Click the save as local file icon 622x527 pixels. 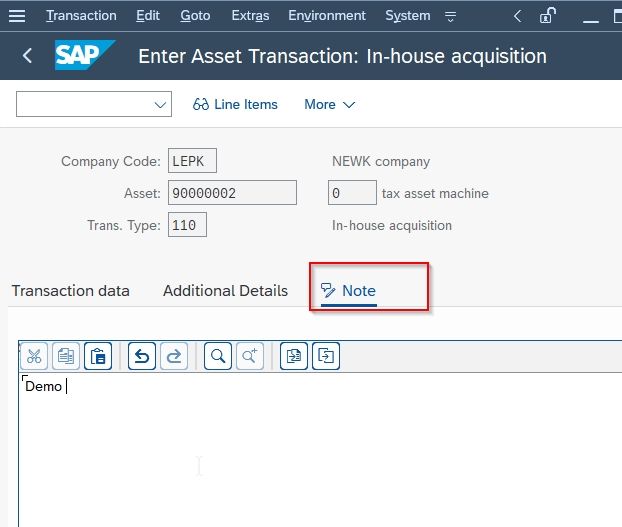326,356
